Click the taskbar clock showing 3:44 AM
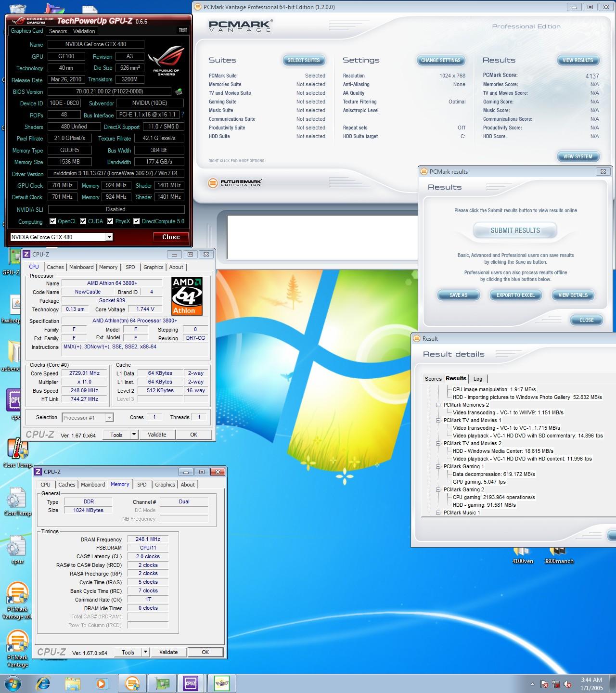Image resolution: width=616 pixels, height=693 pixels. (x=591, y=684)
